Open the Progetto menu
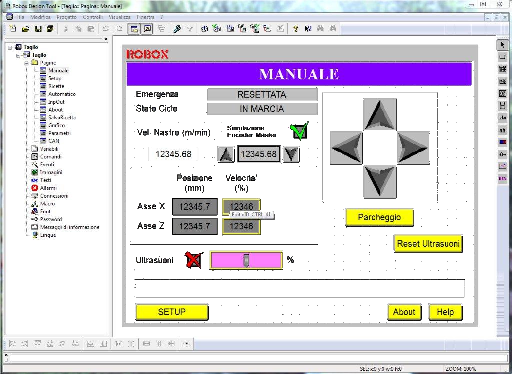This screenshot has width=512, height=374. 66,17
